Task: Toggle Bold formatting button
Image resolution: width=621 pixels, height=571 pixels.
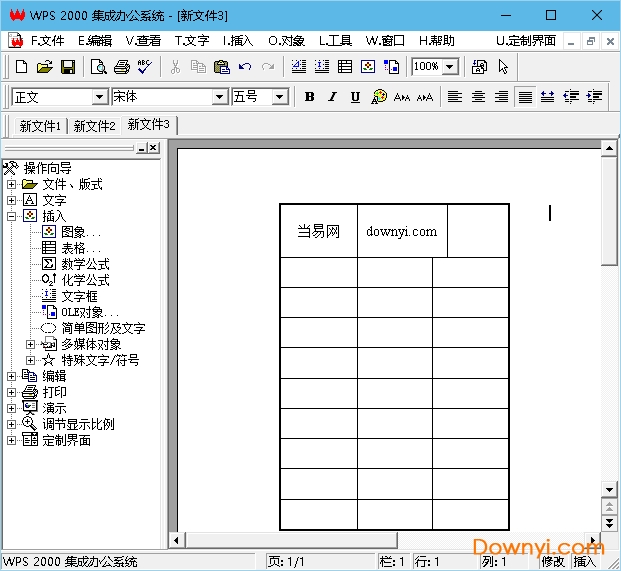Action: 309,97
